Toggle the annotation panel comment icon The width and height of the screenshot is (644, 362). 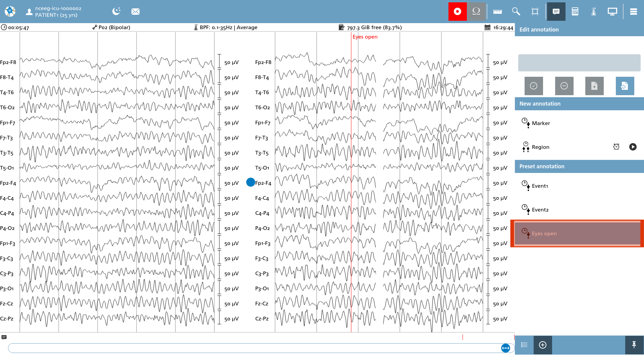click(x=556, y=11)
